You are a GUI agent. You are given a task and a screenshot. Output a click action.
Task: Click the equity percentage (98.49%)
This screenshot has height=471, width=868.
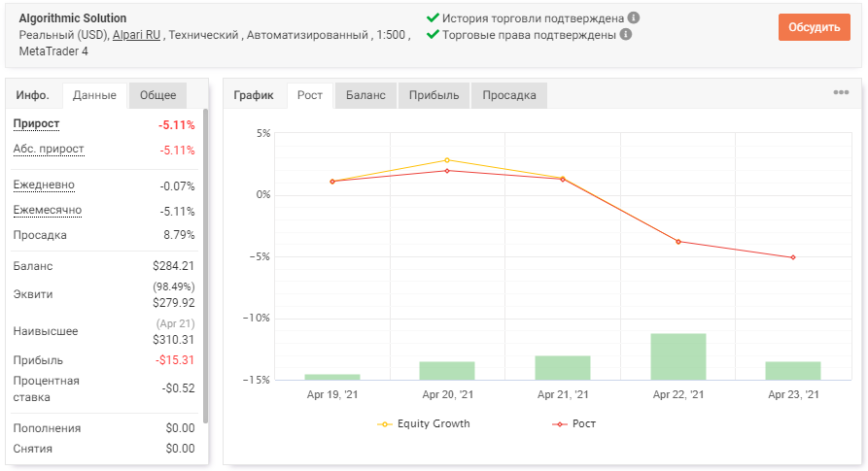174,286
